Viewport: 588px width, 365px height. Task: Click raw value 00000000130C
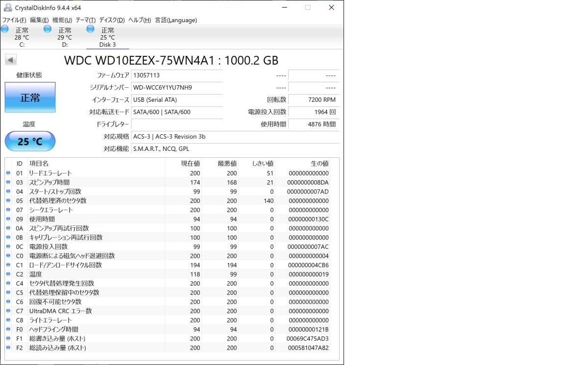(x=308, y=219)
